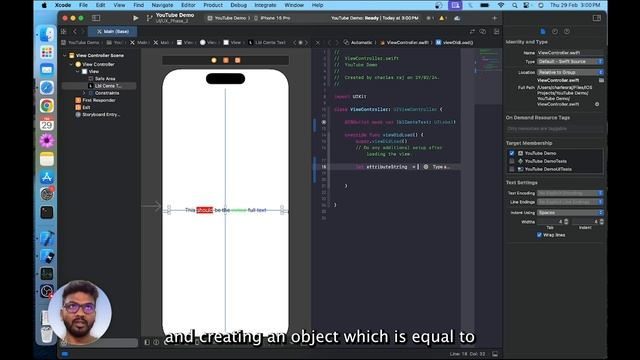Collapse the View item in outline
This screenshot has height=360, width=640.
point(78,71)
